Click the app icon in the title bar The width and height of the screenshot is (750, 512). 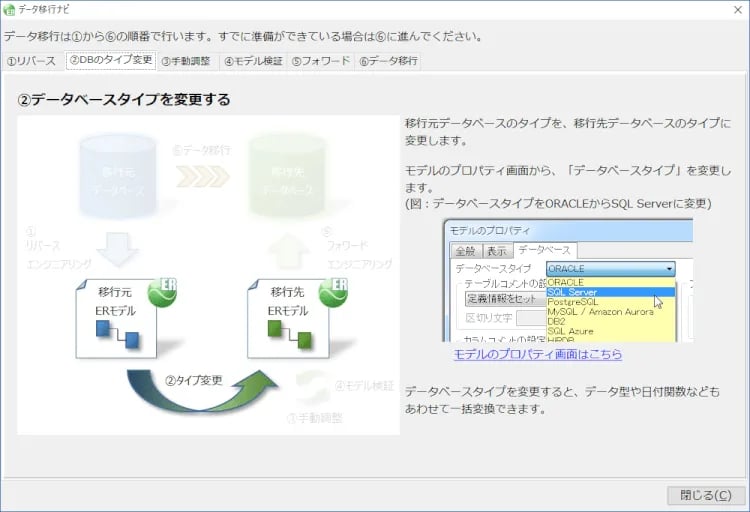tap(9, 9)
